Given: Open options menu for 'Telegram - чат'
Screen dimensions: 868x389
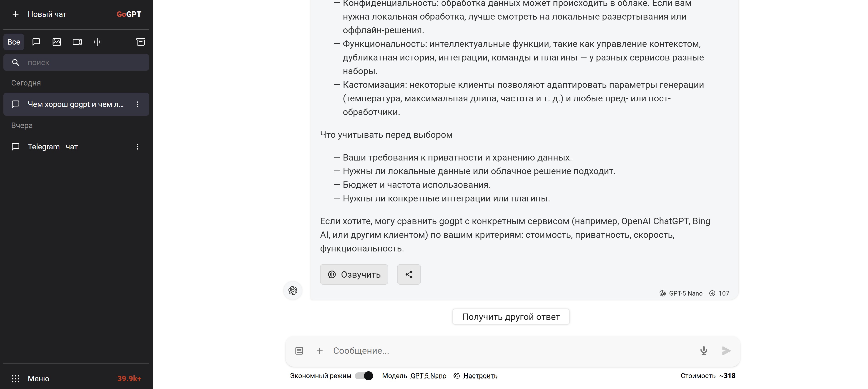Looking at the screenshot, I should pos(138,147).
